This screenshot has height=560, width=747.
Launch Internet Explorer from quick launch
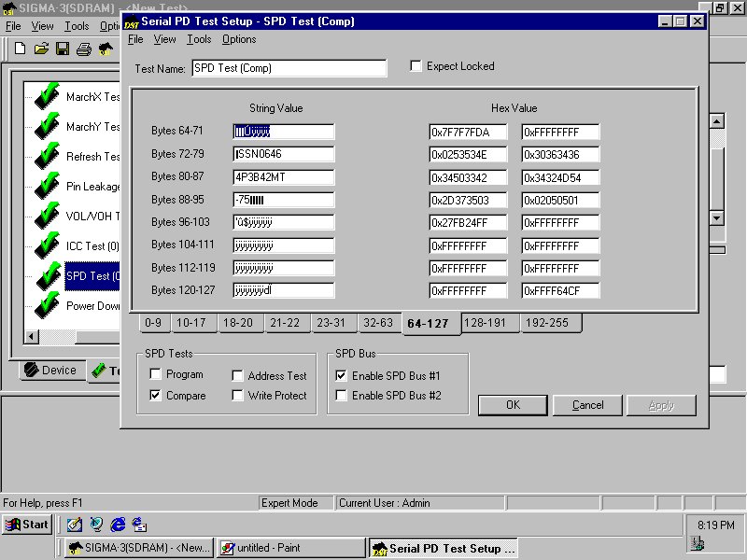tap(118, 525)
